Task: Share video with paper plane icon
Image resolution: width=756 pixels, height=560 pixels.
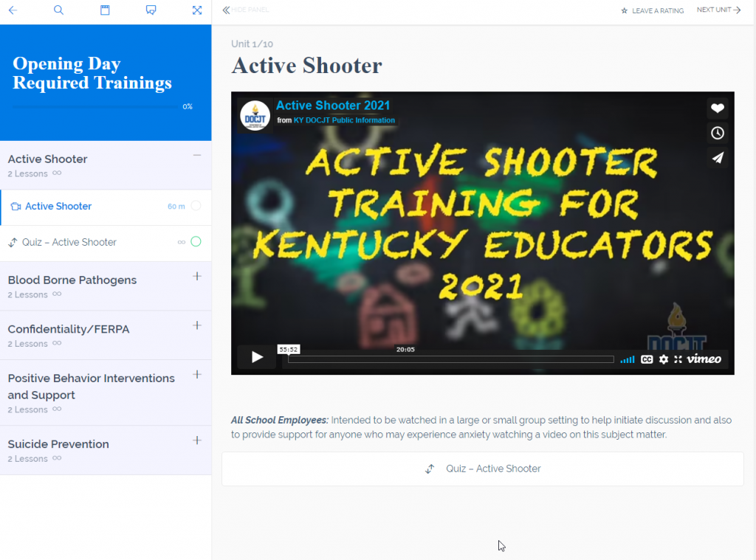Action: 717,157
